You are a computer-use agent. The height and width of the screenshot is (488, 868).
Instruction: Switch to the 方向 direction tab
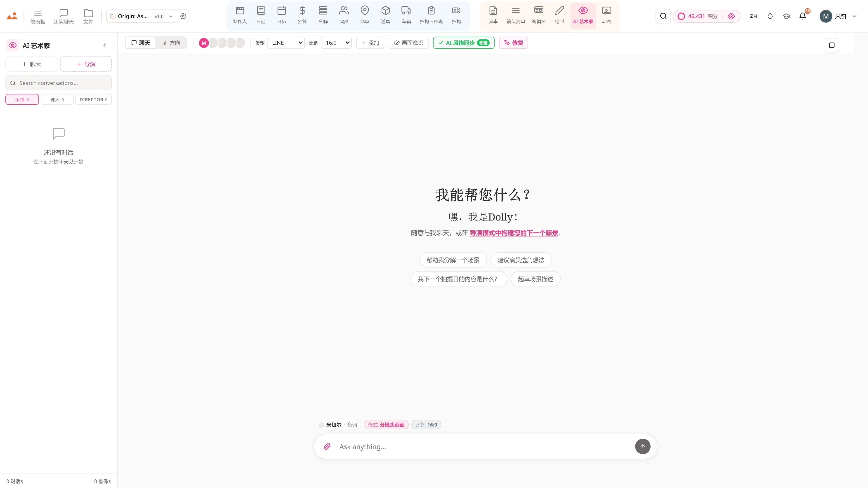171,43
